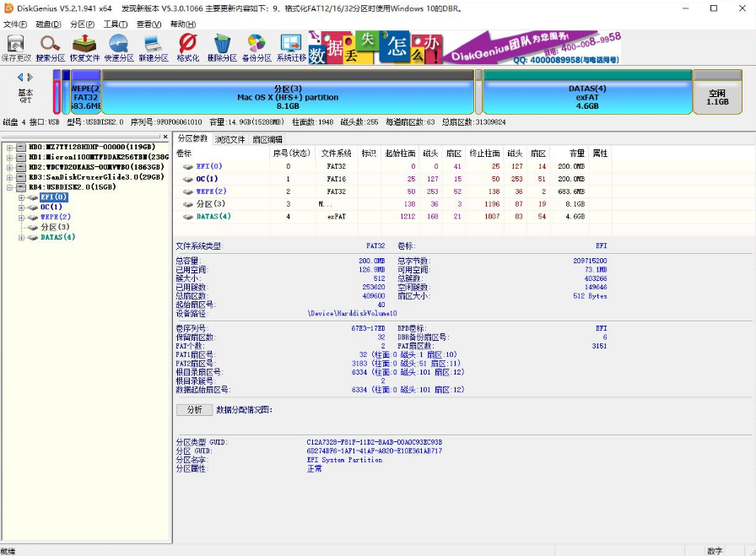This screenshot has height=556, width=756.
Task: Go to next disk with right arrow
Action: [31, 78]
